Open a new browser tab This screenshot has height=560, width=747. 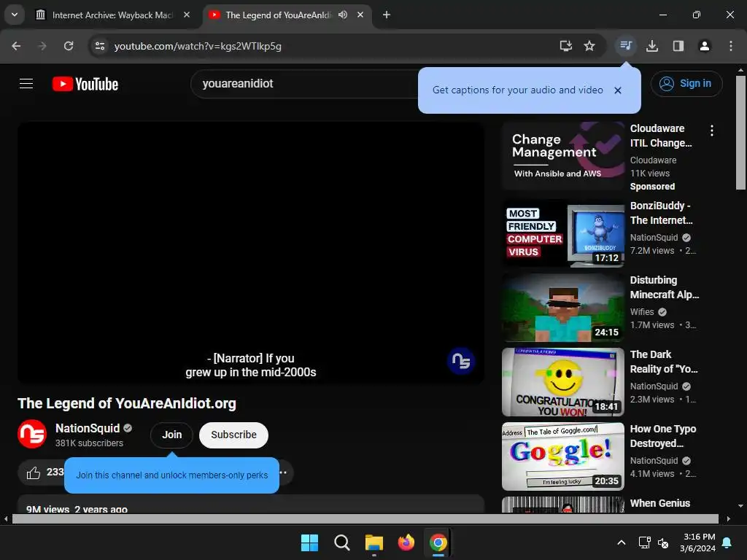(387, 15)
